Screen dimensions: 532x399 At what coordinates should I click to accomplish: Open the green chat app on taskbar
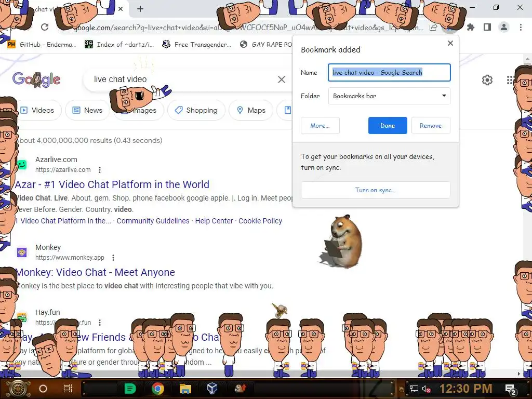(x=130, y=389)
